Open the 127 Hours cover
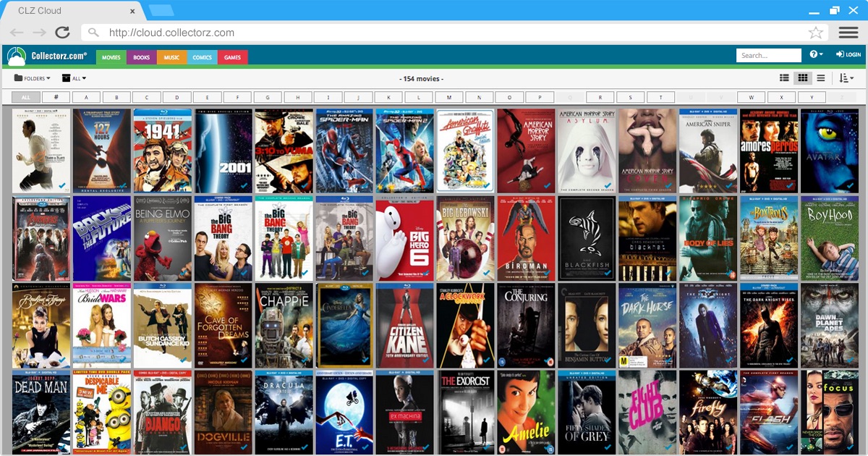Viewport: 868px width, 456px height. tap(102, 151)
